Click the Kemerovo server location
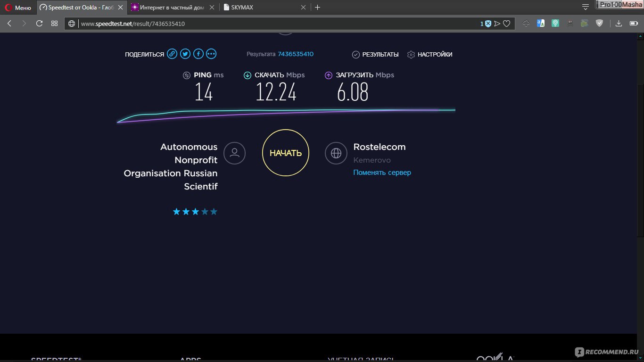 click(x=372, y=160)
